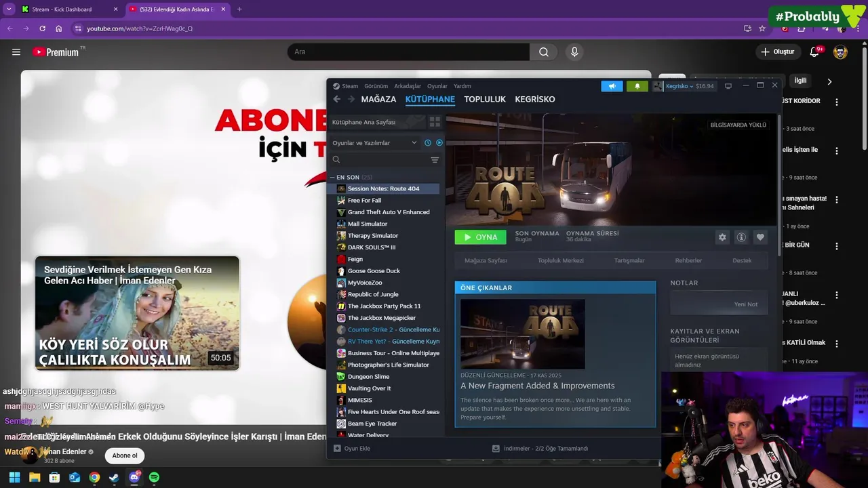Open a new Chrome tab
This screenshot has height=488, width=868.
coord(239,9)
